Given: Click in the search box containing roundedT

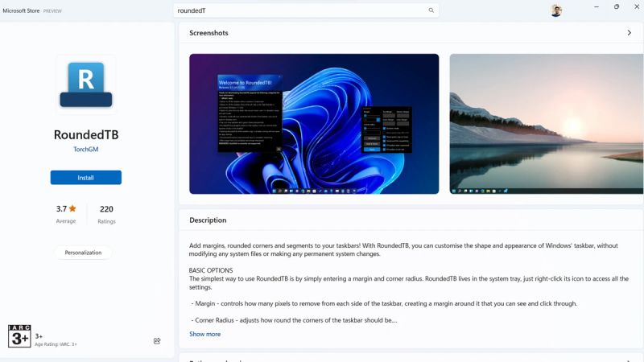Looking at the screenshot, I should pyautogui.click(x=306, y=10).
